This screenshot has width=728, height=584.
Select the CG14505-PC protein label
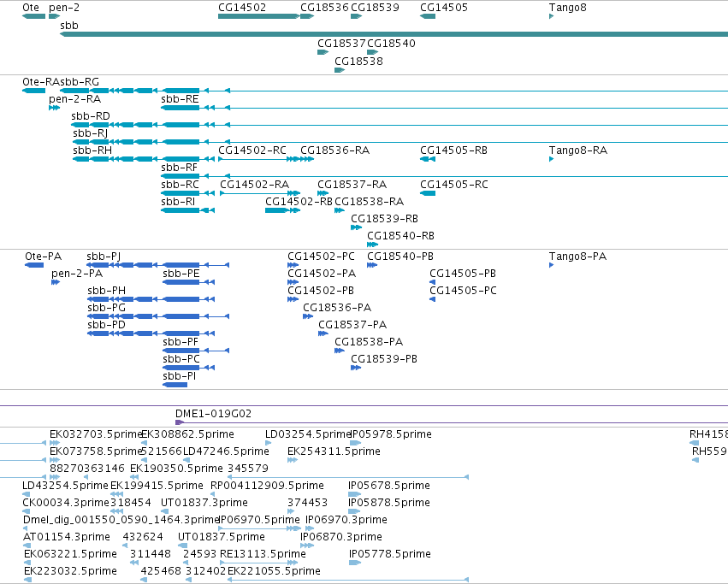coord(463,291)
